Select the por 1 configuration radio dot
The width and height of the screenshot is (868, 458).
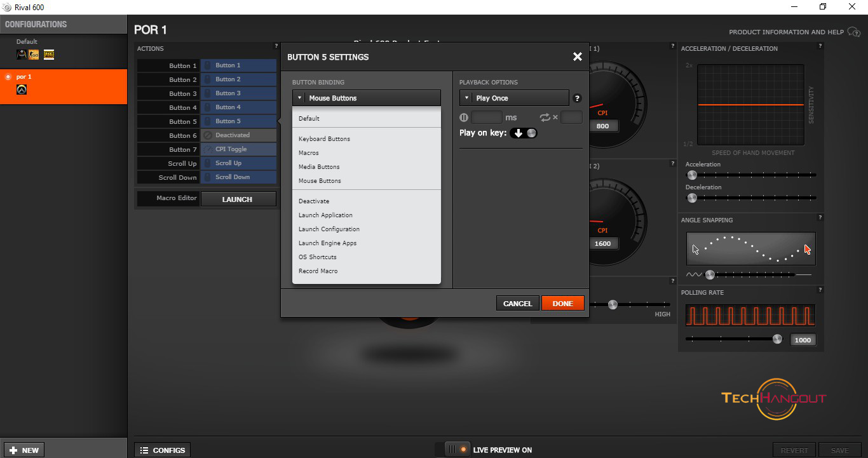click(8, 77)
